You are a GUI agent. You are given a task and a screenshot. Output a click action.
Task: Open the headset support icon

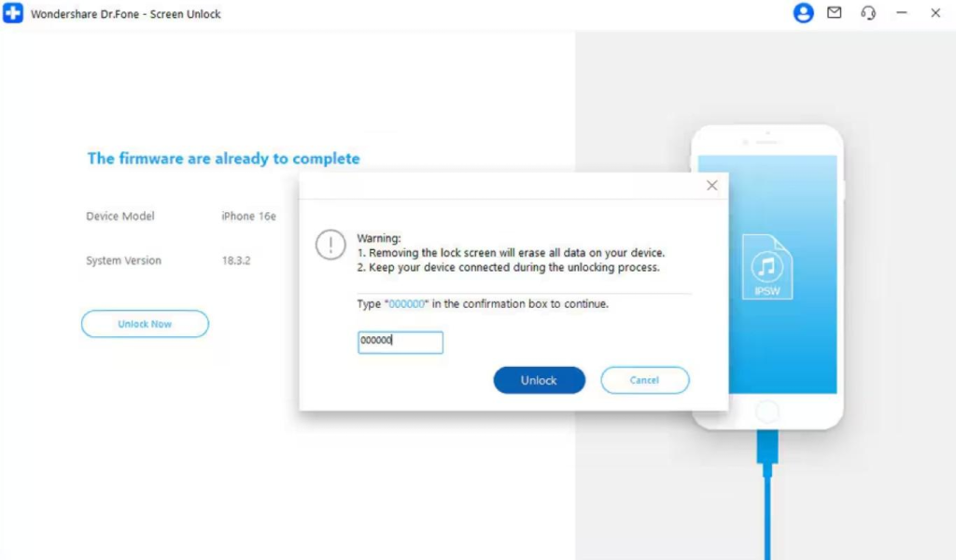coord(868,13)
